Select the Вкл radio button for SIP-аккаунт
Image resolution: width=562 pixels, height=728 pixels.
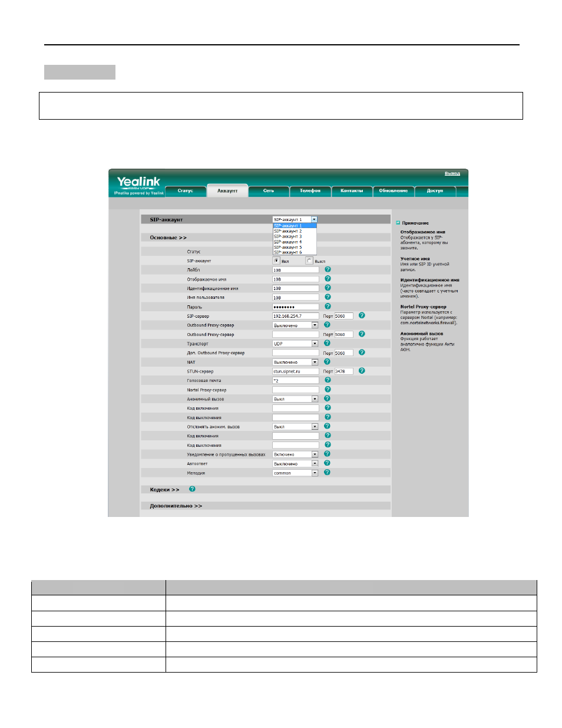[276, 261]
